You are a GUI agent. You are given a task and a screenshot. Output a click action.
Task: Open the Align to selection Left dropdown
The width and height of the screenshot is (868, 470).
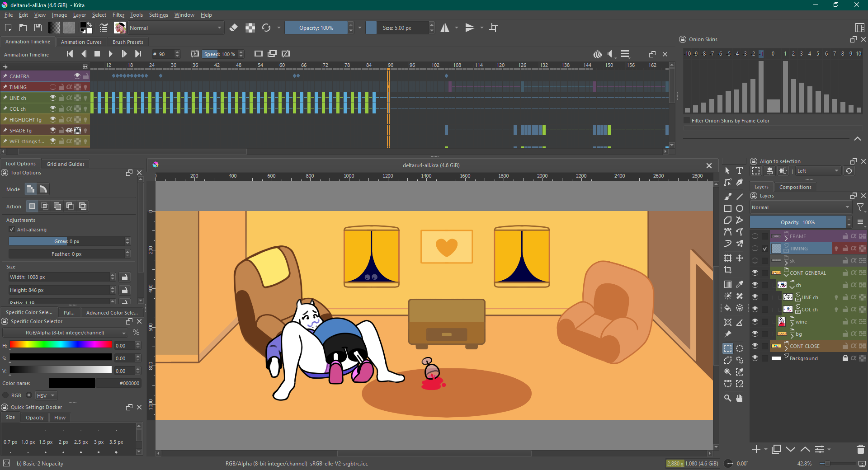(818, 171)
